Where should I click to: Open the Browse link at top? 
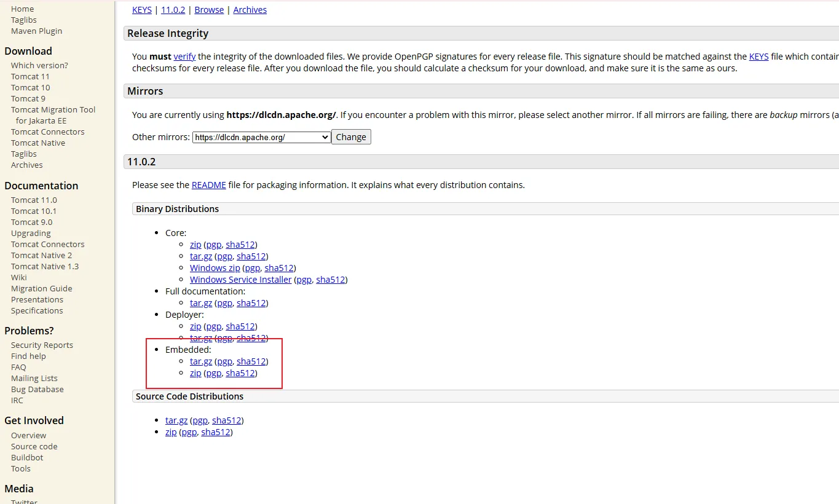pyautogui.click(x=209, y=10)
